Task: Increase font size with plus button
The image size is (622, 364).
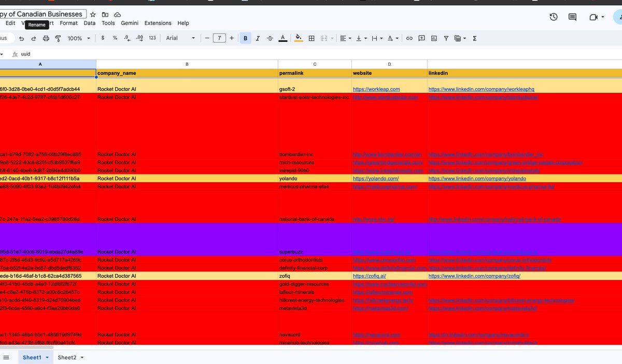Action: tap(232, 38)
